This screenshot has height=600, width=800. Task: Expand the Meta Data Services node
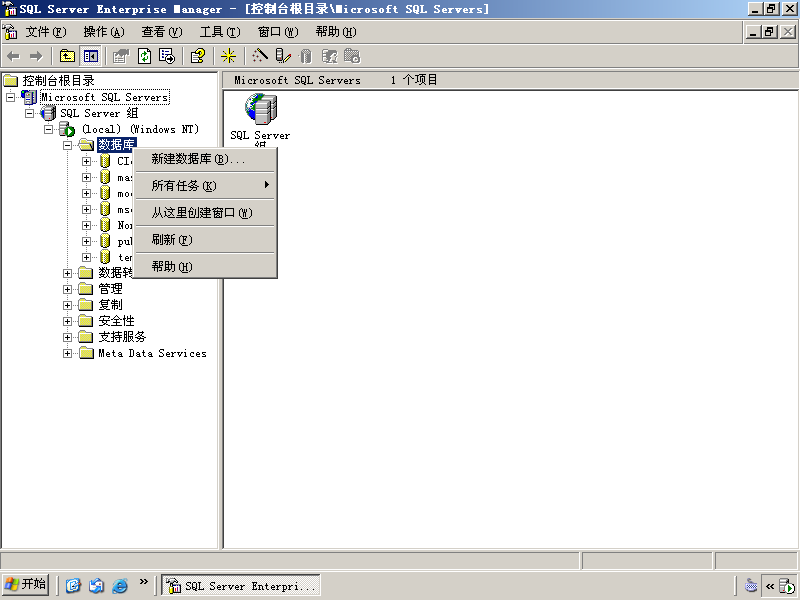(67, 354)
